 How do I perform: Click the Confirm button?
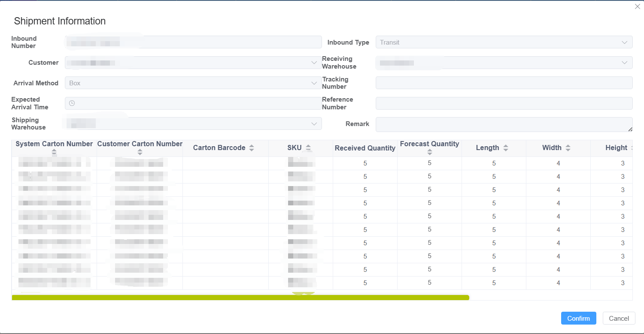[578, 318]
